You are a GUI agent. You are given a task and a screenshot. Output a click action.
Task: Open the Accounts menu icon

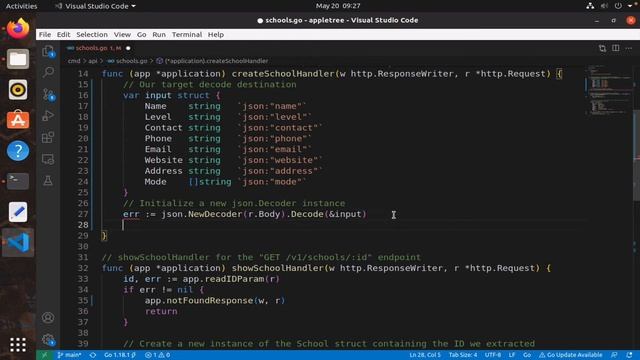pos(48,317)
